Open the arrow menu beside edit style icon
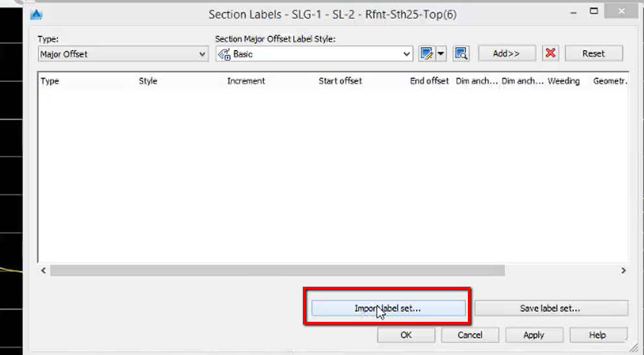 coord(441,54)
